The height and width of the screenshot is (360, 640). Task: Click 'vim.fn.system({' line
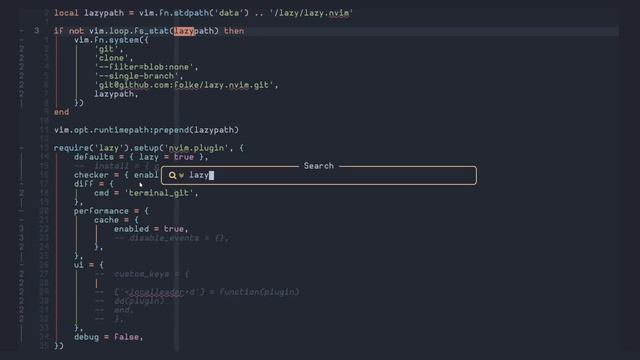(111, 40)
